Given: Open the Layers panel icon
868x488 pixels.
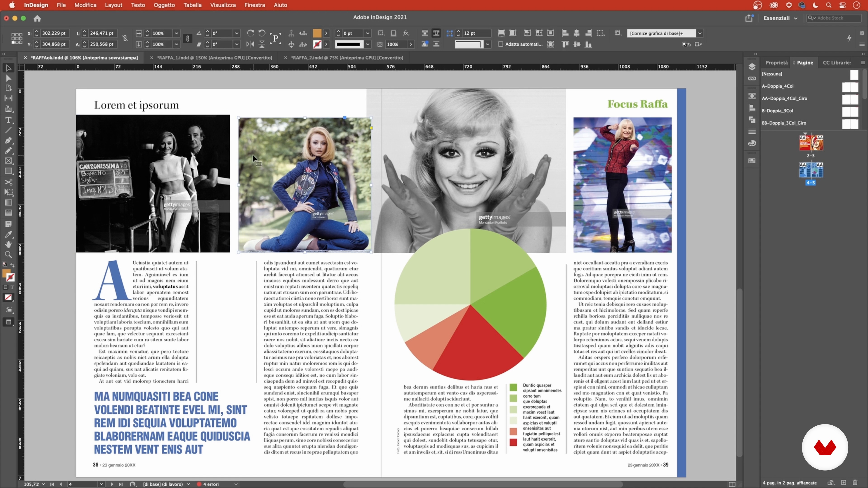Looking at the screenshot, I should coord(752,67).
